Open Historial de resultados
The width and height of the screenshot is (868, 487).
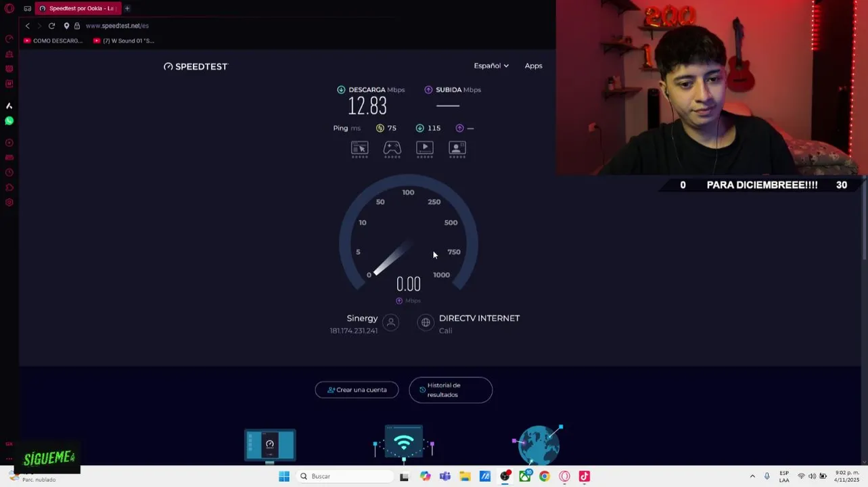pyautogui.click(x=451, y=390)
